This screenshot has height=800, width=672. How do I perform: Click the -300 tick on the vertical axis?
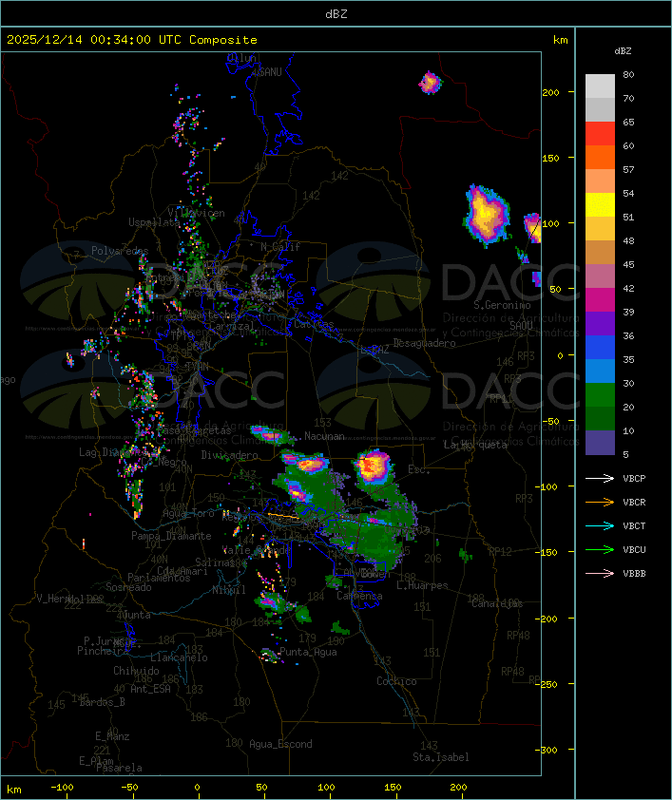548,750
